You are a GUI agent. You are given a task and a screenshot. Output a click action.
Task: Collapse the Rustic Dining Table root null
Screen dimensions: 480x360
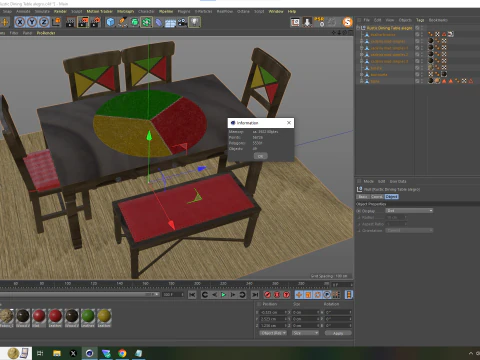(x=358, y=28)
